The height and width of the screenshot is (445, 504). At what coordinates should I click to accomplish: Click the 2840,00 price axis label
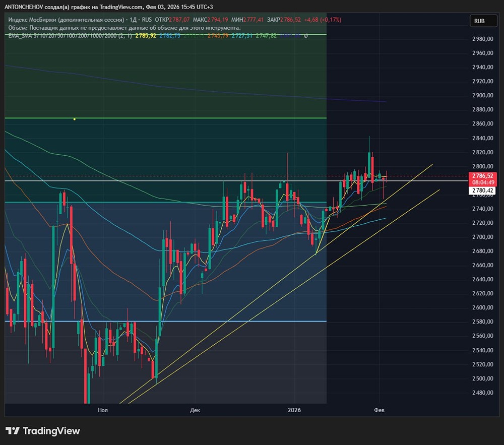click(483, 138)
